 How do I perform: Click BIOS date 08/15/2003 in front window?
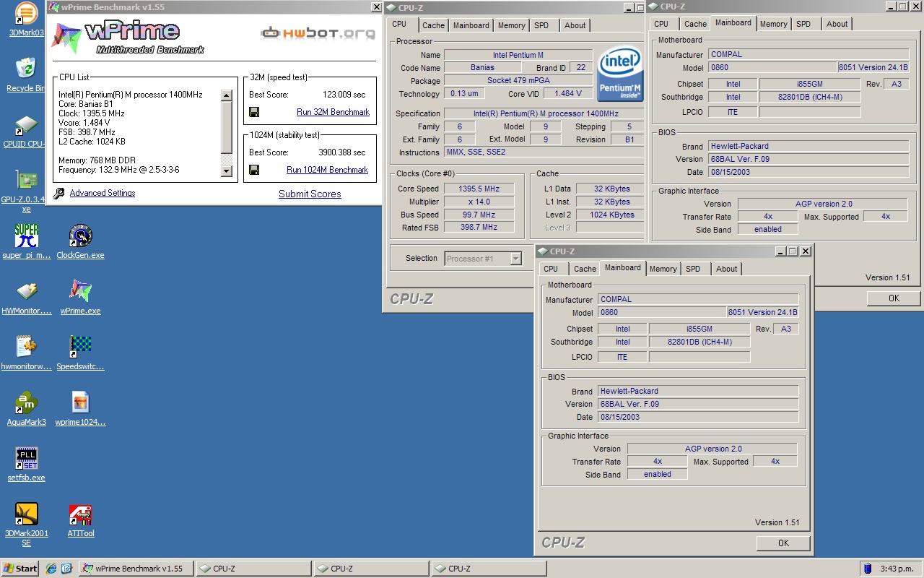699,417
